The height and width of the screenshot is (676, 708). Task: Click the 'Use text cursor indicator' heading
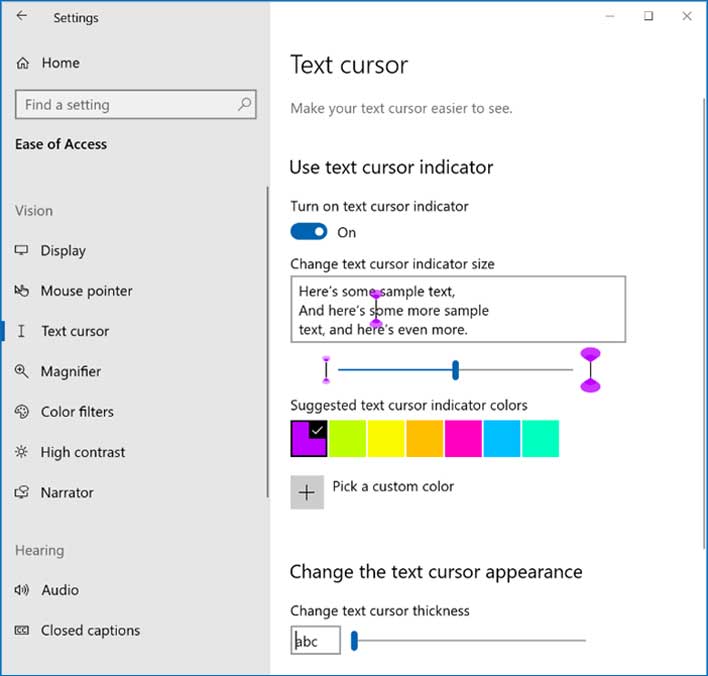(391, 168)
